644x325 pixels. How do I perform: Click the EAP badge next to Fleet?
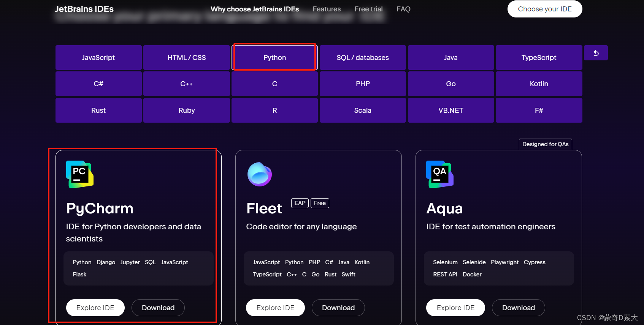pyautogui.click(x=300, y=203)
